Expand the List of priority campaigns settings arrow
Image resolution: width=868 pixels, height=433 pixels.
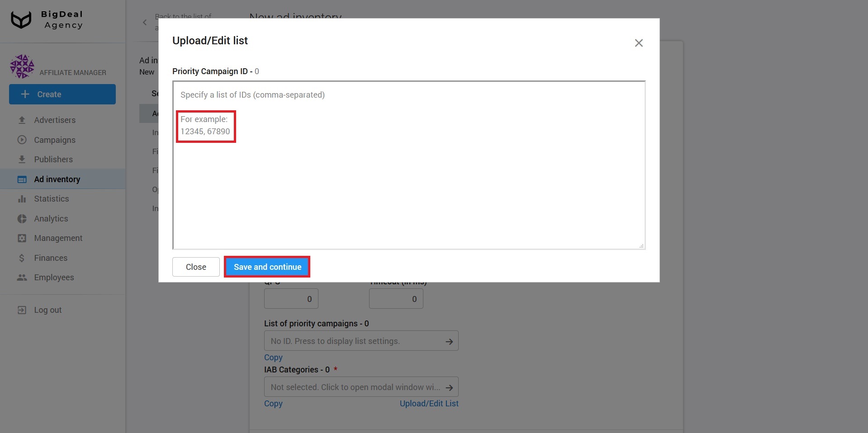pos(450,341)
